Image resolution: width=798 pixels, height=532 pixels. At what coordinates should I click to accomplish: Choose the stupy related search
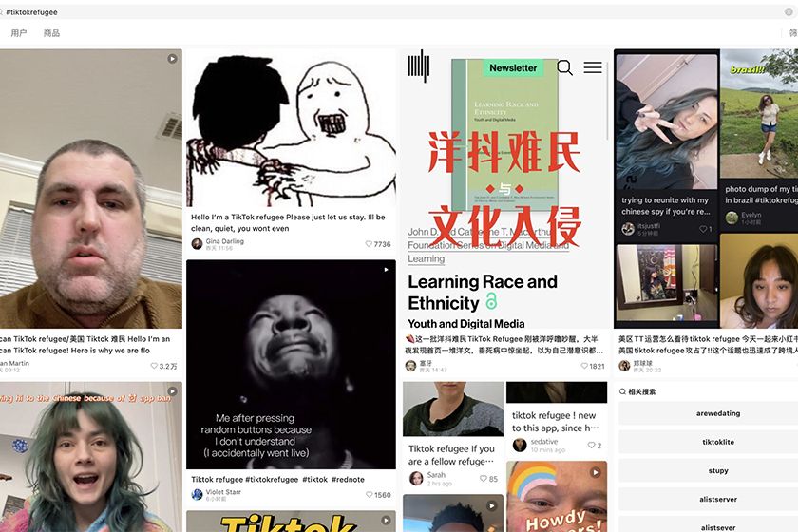pos(718,470)
